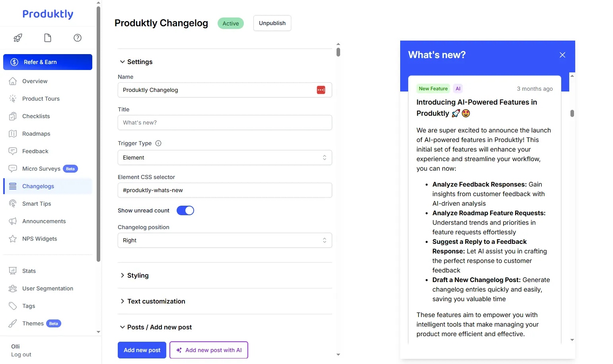Go to Roadmaps in sidebar menu
Viewport: 613px width, 364px height.
pos(36,134)
